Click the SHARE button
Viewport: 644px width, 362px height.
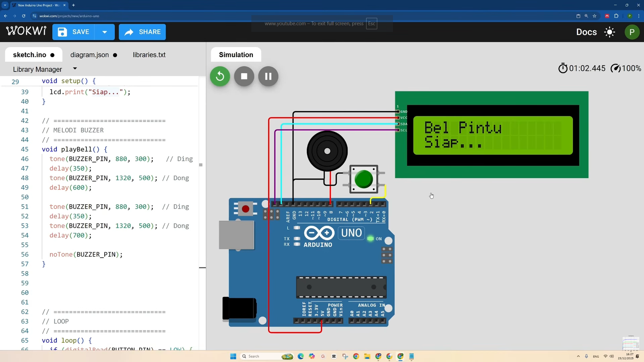142,32
